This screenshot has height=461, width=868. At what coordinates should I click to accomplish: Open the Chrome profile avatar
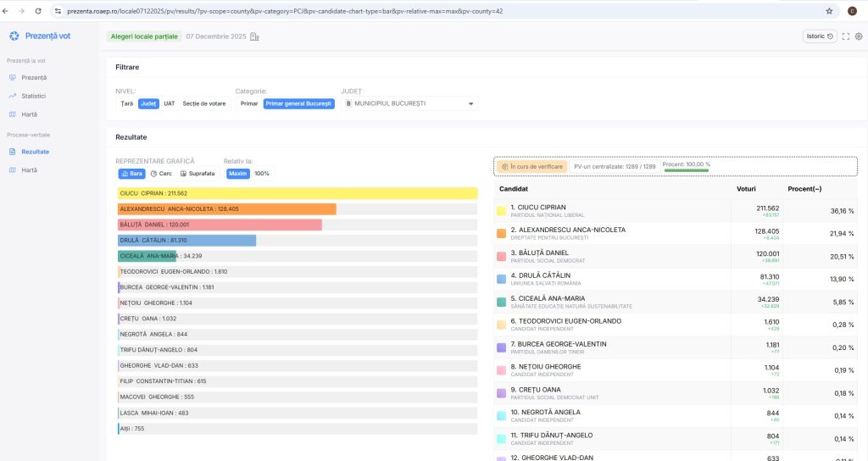pos(852,11)
